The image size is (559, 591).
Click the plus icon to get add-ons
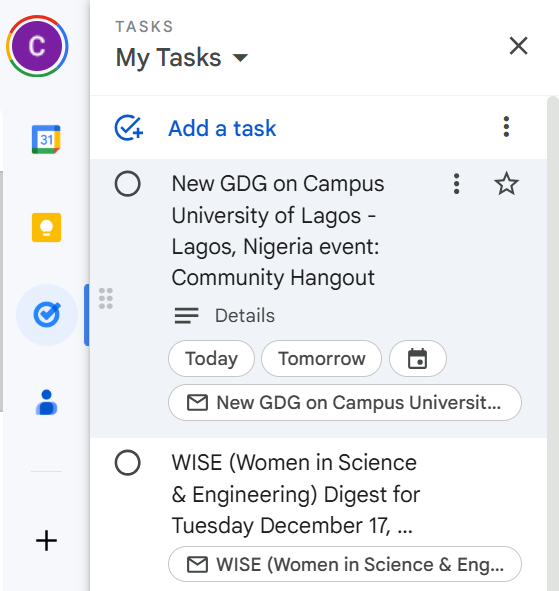(x=46, y=540)
